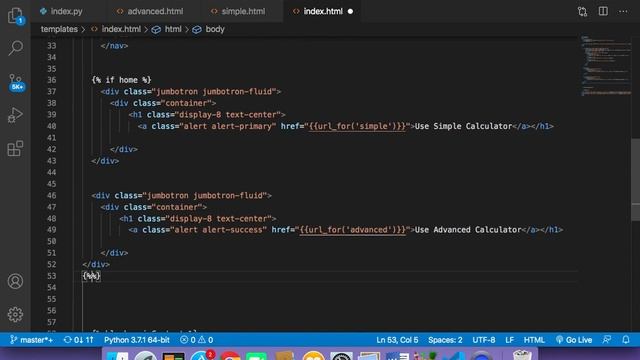The image size is (640, 360).
Task: Select the index.html tab
Action: click(x=323, y=11)
